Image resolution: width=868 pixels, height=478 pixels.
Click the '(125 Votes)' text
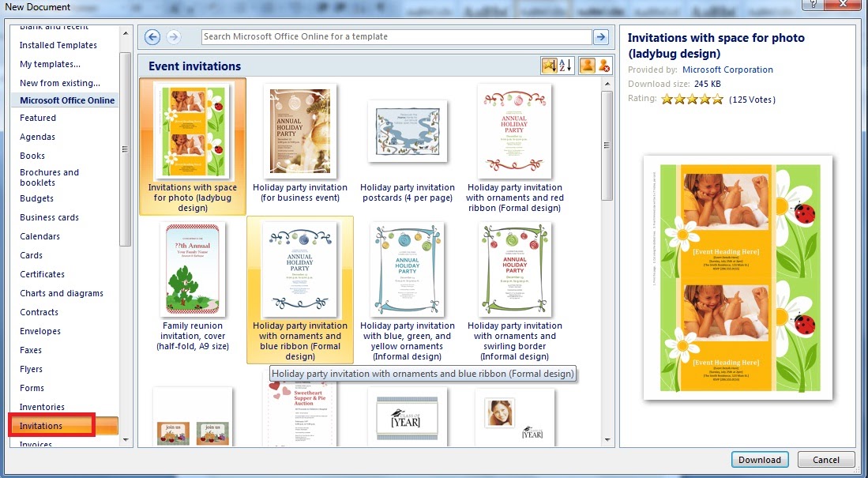click(x=752, y=100)
